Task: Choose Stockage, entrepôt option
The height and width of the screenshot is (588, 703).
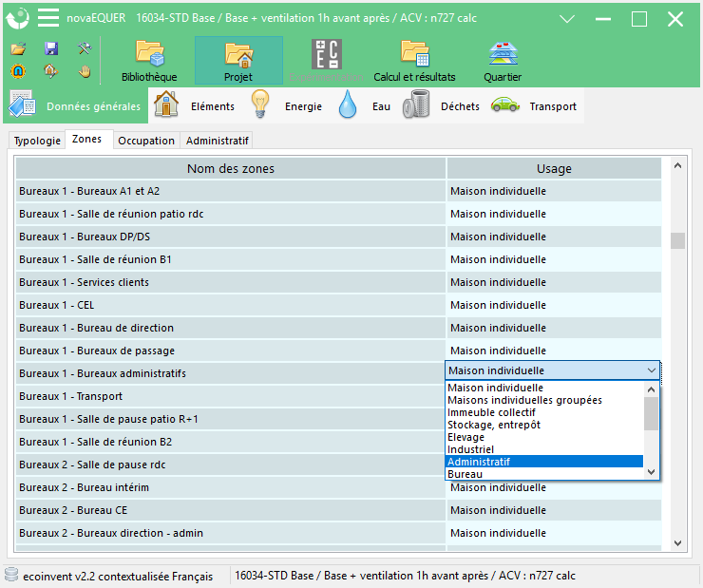Action: click(x=544, y=425)
